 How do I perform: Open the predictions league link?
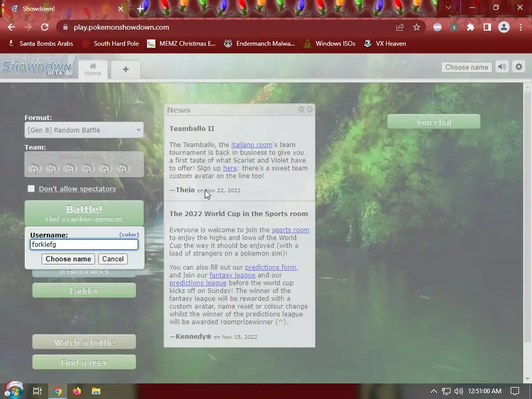pyautogui.click(x=198, y=283)
